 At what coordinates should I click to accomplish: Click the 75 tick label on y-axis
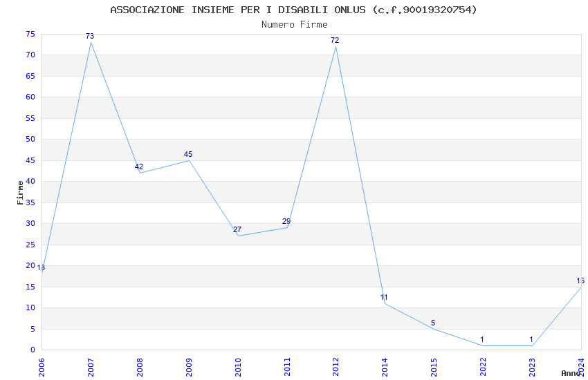pyautogui.click(x=30, y=35)
